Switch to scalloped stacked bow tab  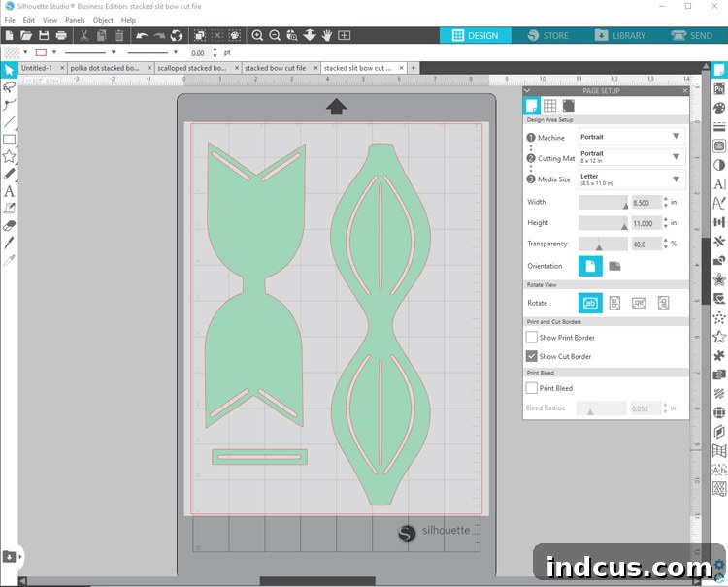pyautogui.click(x=193, y=68)
